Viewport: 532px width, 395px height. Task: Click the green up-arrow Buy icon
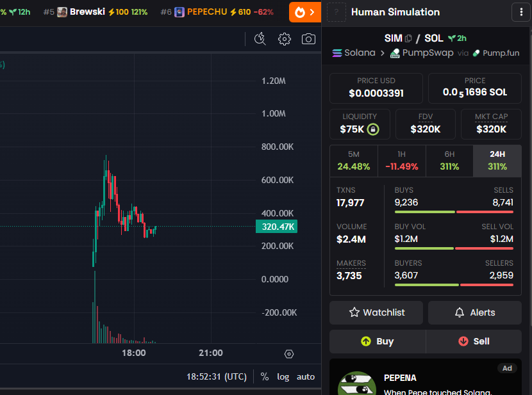(366, 341)
